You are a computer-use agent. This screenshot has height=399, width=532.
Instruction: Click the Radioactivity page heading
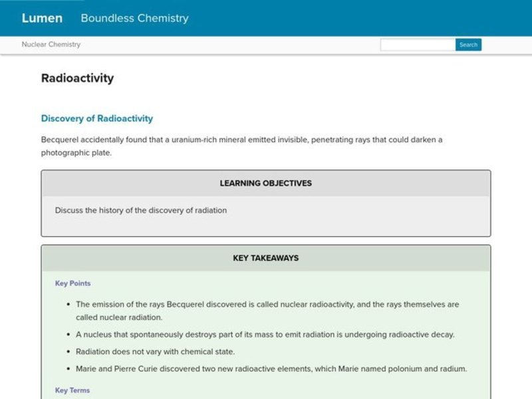click(77, 78)
